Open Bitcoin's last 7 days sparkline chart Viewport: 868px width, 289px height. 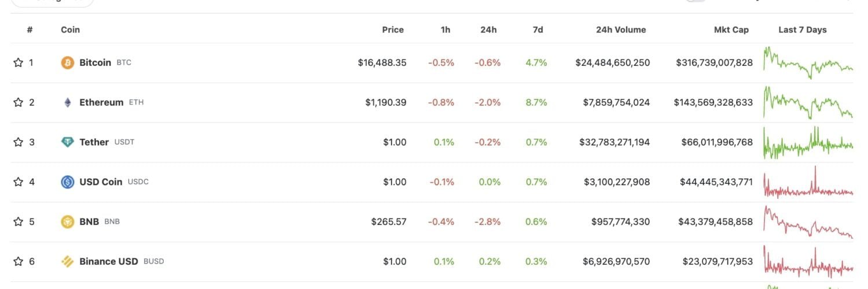click(808, 62)
